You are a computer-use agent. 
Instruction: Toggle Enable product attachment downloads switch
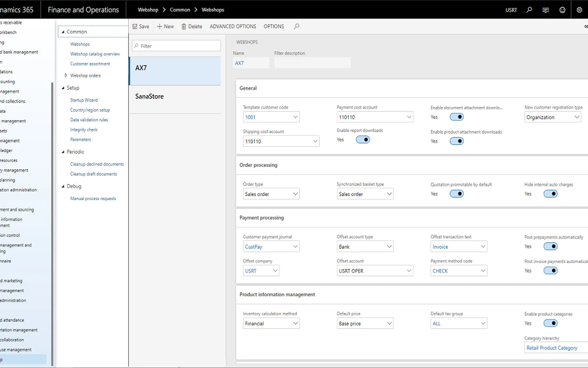click(456, 141)
